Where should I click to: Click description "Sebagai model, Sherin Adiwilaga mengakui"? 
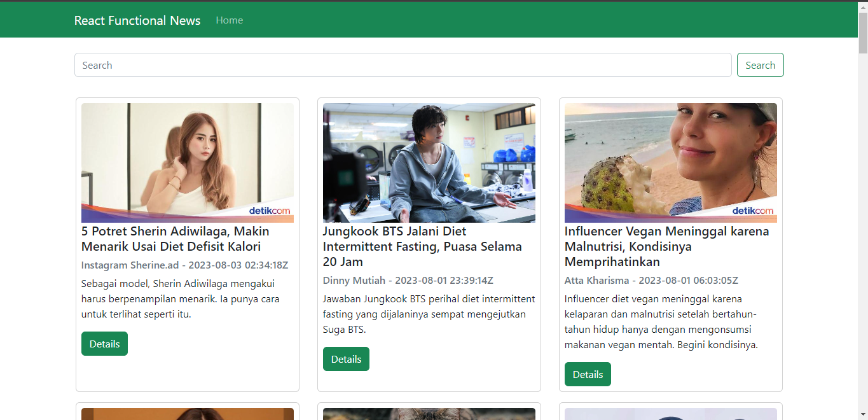(x=181, y=299)
